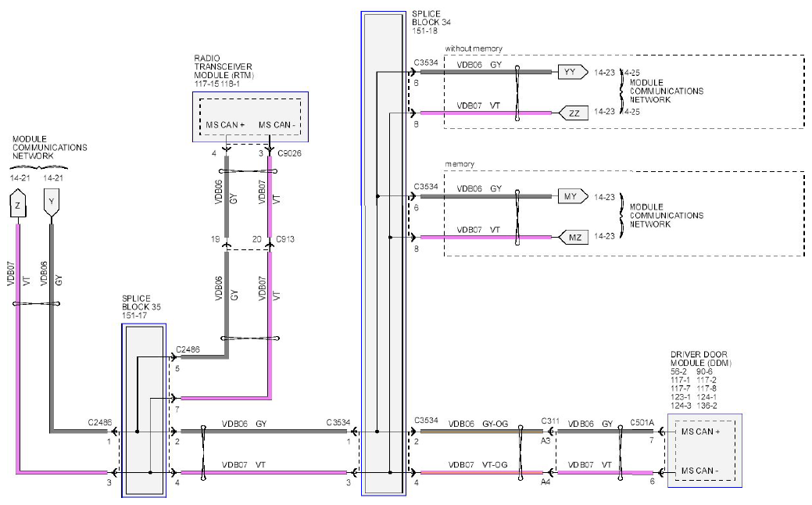Follow the 117-15 118-1 reference under RTM

pyautogui.click(x=217, y=84)
